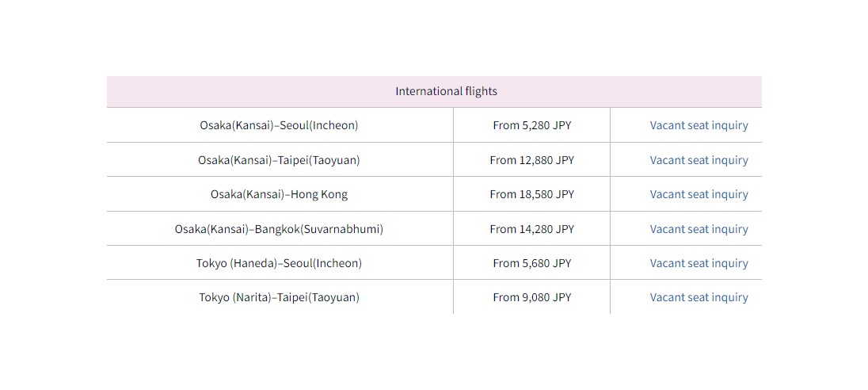Image resolution: width=868 pixels, height=390 pixels.
Task: Click the From 18,580 JPY price
Action: point(532,194)
